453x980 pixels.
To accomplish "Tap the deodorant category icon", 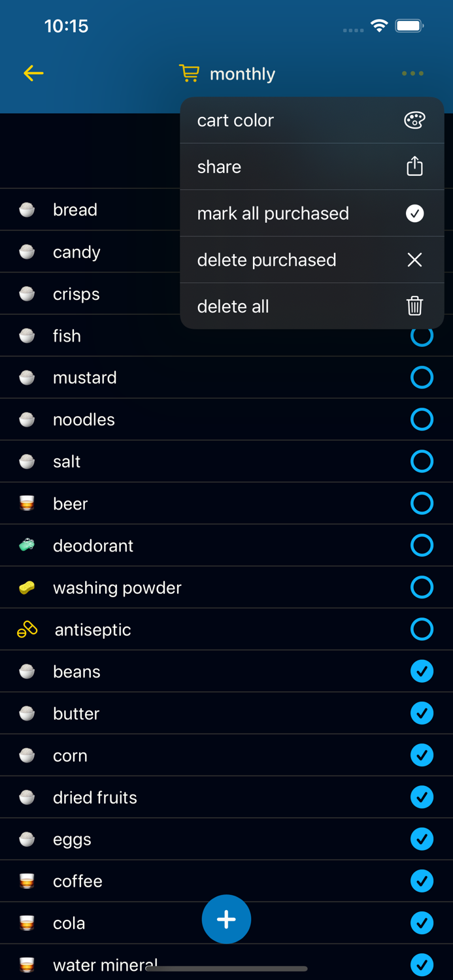I will pyautogui.click(x=27, y=546).
